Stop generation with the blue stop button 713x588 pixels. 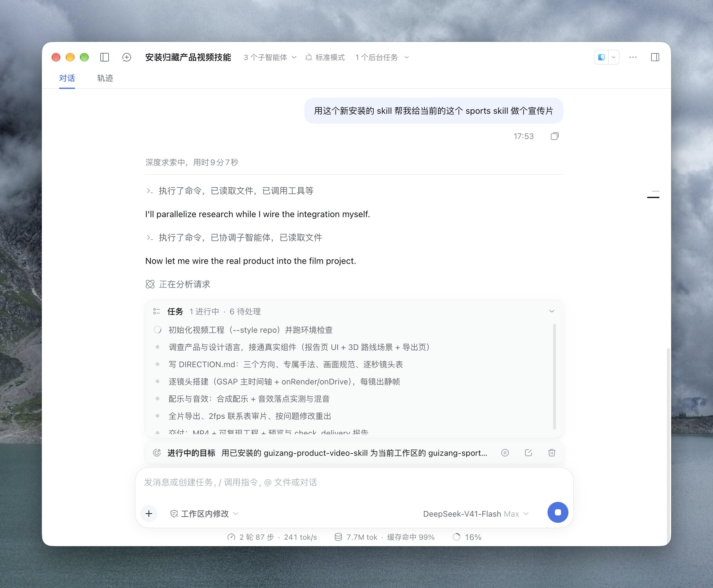point(558,512)
